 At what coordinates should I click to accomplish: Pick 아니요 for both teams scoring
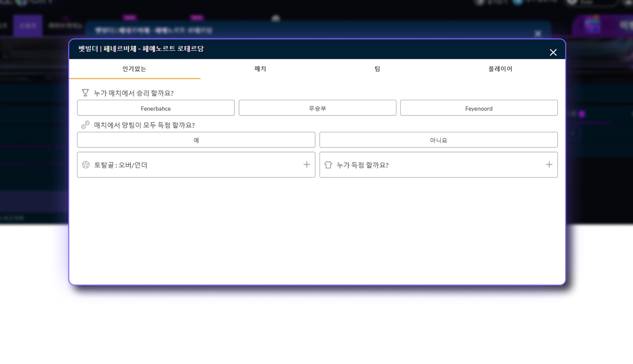[438, 140]
